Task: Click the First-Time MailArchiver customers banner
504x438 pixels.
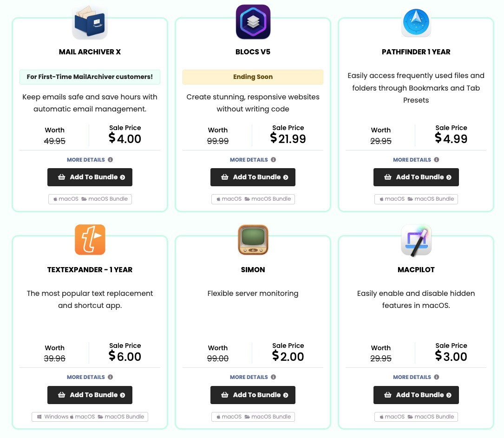Action: click(90, 77)
